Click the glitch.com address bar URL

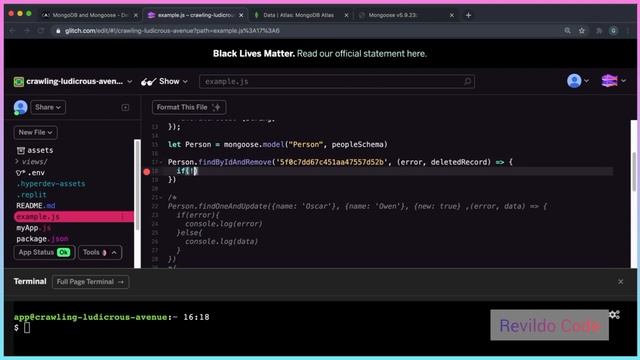172,31
